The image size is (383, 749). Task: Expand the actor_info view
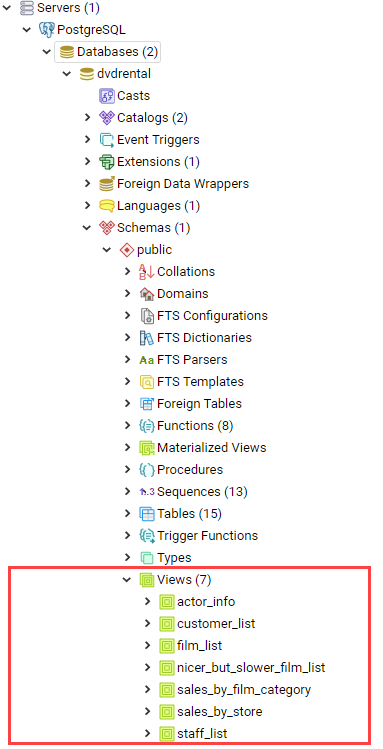[x=147, y=602]
